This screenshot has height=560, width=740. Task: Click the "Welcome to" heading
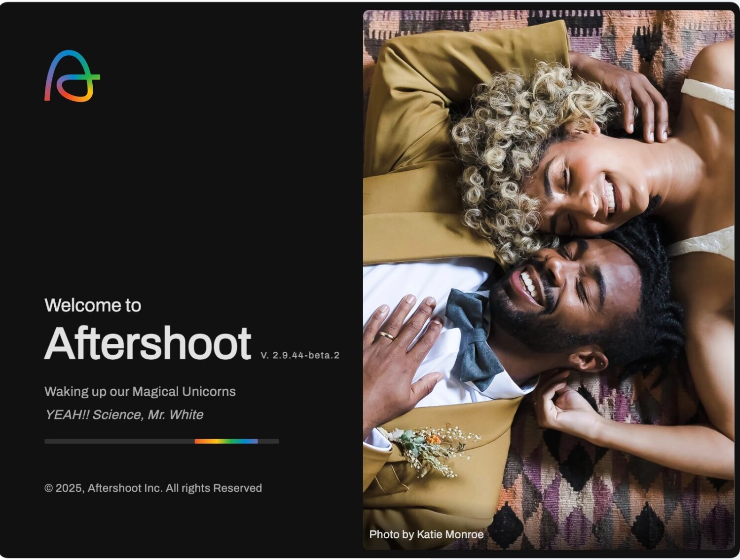(x=93, y=305)
